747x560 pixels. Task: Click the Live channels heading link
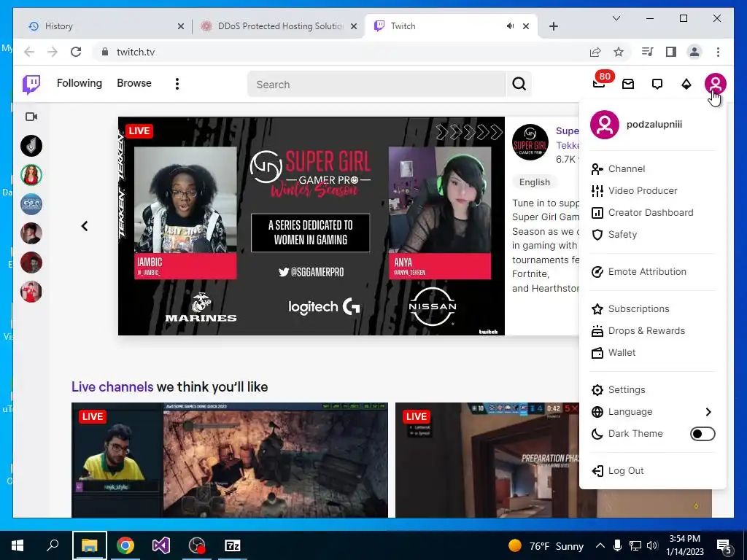coord(112,386)
